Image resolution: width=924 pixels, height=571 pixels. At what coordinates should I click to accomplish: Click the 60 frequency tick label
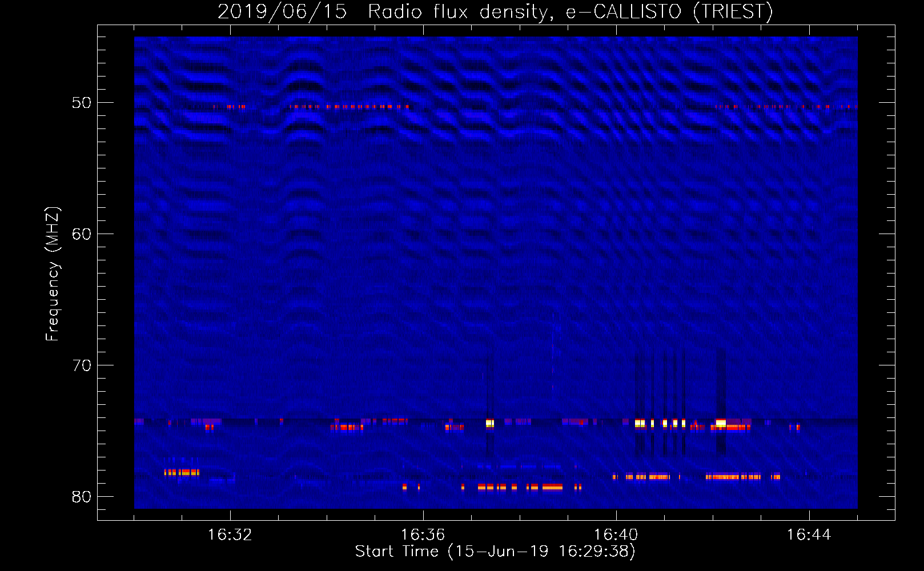tap(82, 234)
